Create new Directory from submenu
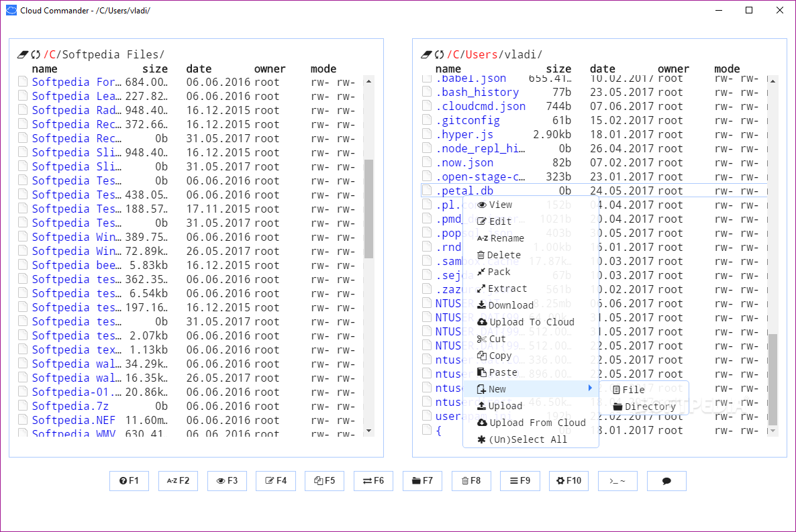 click(644, 407)
